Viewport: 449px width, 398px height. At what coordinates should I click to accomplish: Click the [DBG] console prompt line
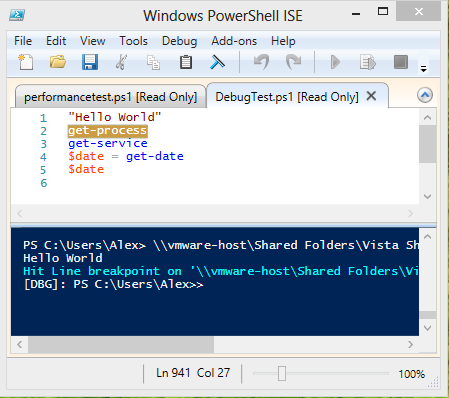pos(113,284)
